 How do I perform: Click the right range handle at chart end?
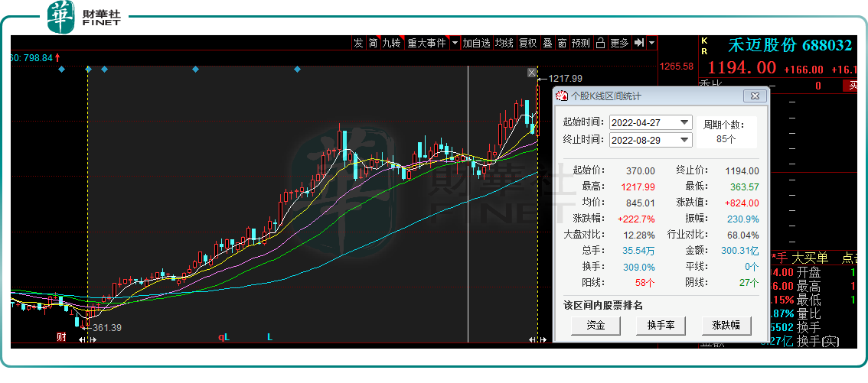tap(537, 339)
